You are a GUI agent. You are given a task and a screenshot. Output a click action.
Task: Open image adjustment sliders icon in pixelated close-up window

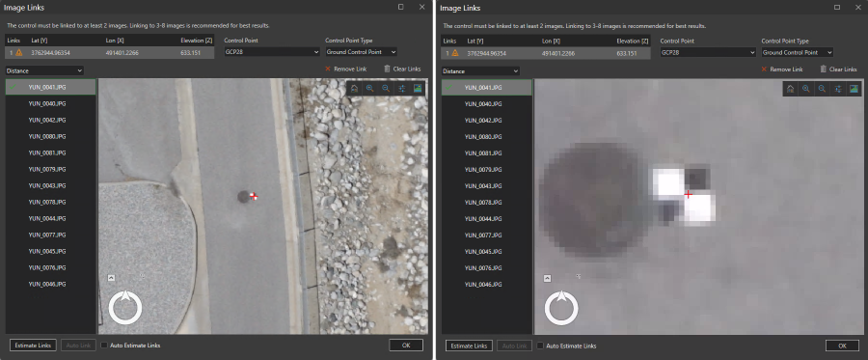[838, 89]
